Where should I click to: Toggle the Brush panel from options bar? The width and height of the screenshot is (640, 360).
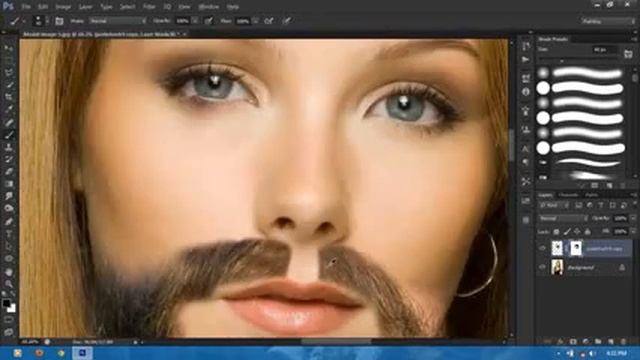59,21
